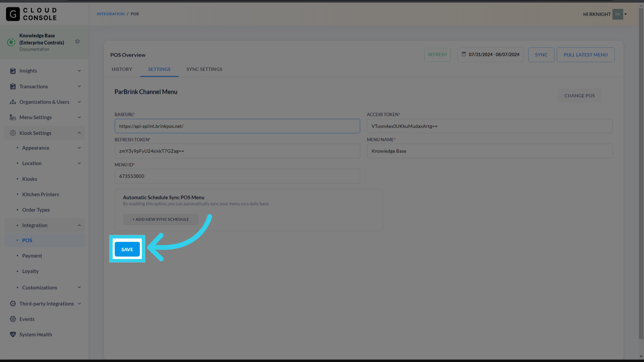This screenshot has width=644, height=362.
Task: Expand Third-party Integrations chevron
Action: 79,304
